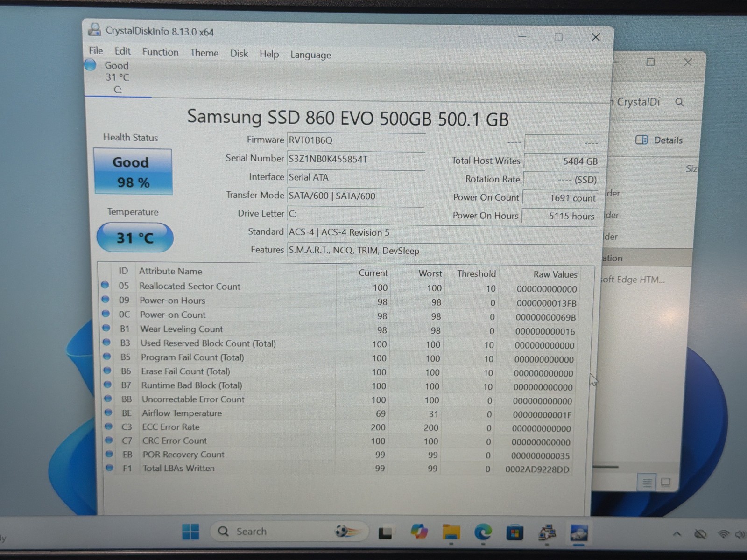Click the Attribute Name column header
The height and width of the screenshot is (560, 747).
[170, 271]
